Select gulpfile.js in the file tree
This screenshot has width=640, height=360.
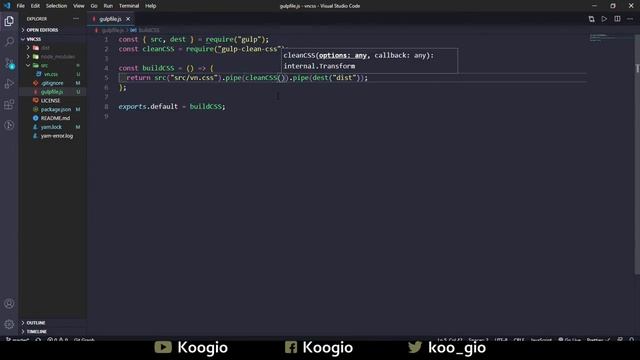coord(52,92)
